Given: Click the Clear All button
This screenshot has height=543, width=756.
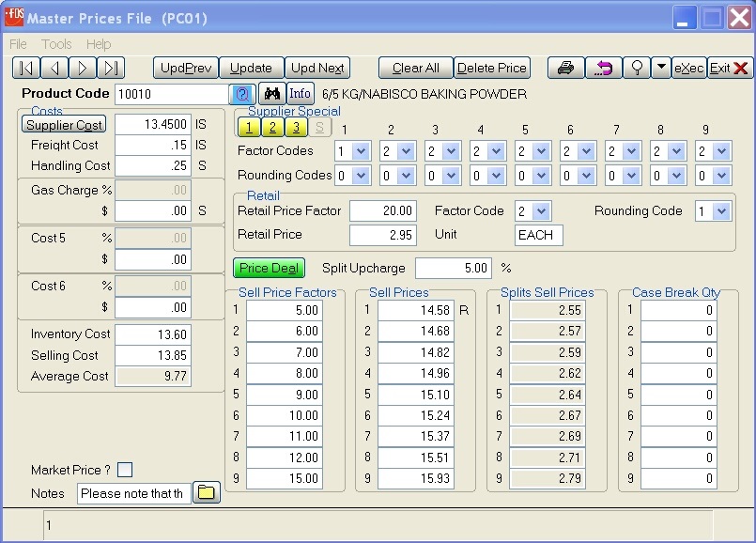Looking at the screenshot, I should point(416,68).
